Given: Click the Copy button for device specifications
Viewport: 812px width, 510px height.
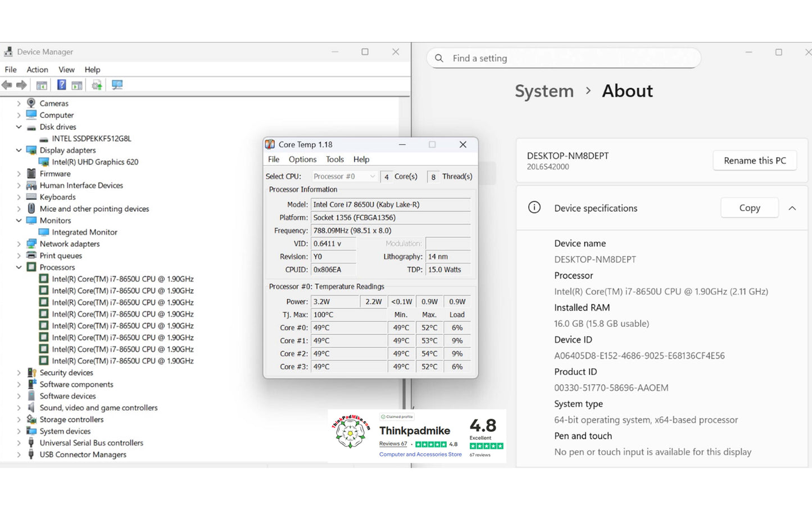Looking at the screenshot, I should pyautogui.click(x=749, y=208).
